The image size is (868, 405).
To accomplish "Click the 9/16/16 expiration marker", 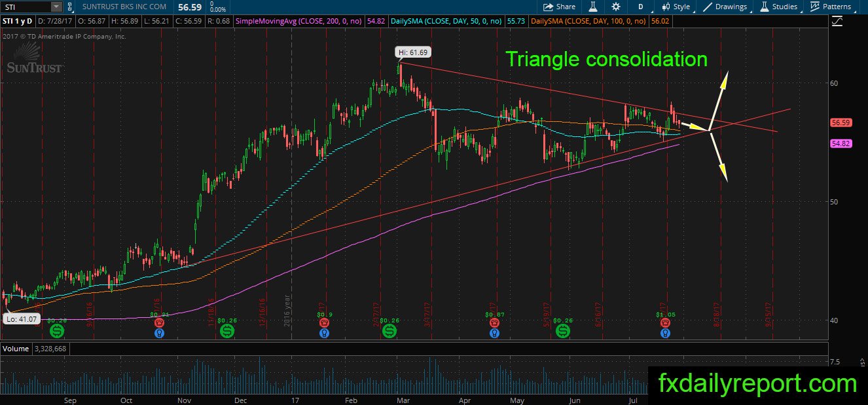I will [x=89, y=314].
